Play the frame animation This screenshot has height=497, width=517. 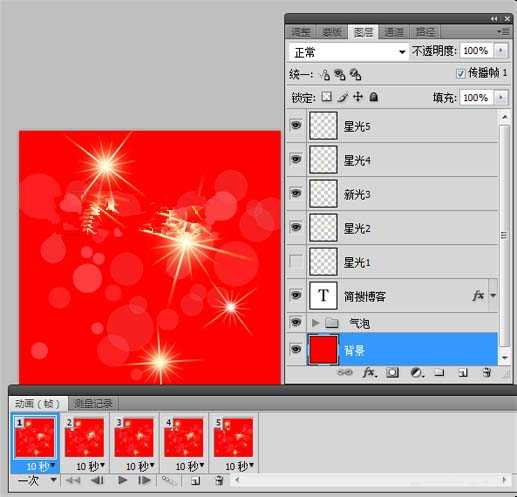click(122, 480)
